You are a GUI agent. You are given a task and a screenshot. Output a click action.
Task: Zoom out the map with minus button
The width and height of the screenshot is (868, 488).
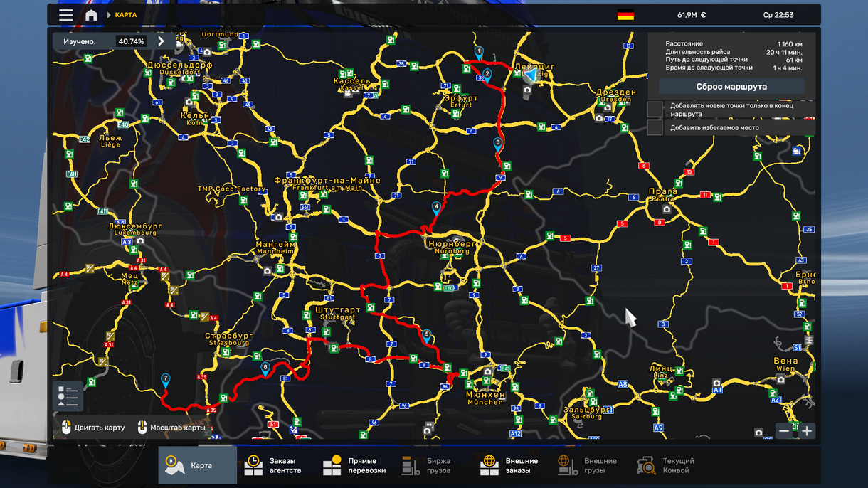[784, 431]
